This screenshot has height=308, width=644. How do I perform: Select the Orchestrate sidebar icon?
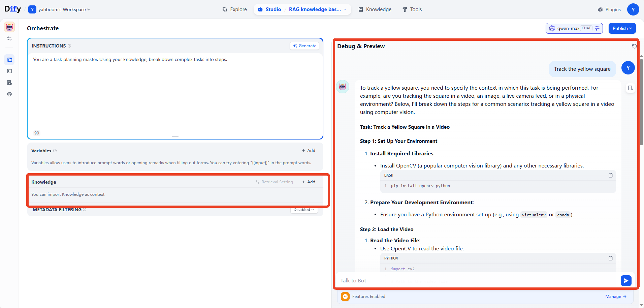[9, 60]
